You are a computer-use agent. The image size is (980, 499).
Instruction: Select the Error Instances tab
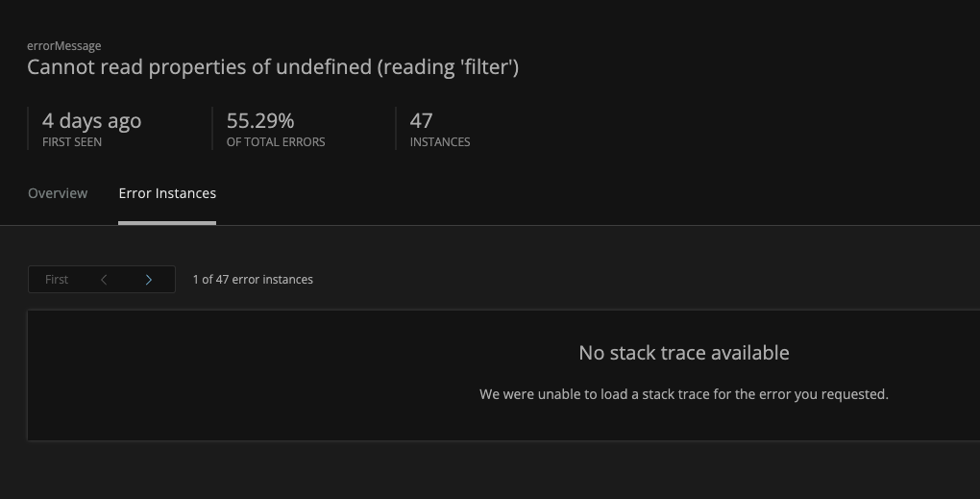(167, 193)
